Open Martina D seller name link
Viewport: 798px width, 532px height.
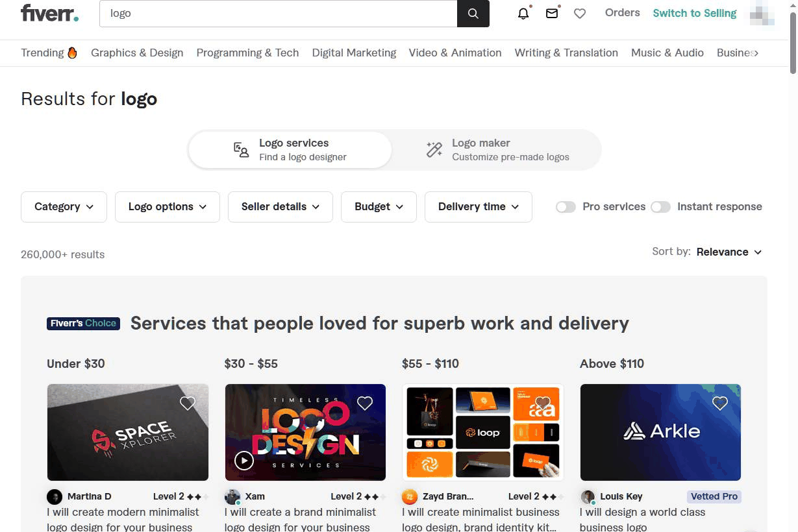pyautogui.click(x=90, y=496)
